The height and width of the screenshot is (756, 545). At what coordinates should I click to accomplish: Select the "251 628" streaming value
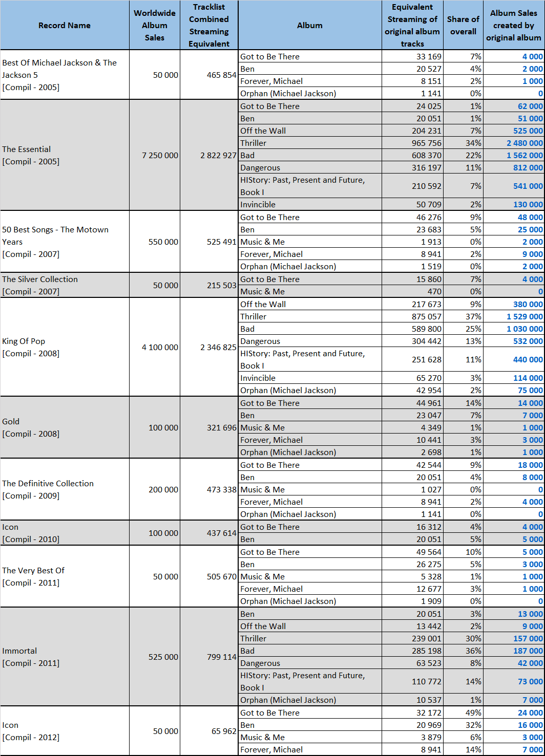click(426, 359)
